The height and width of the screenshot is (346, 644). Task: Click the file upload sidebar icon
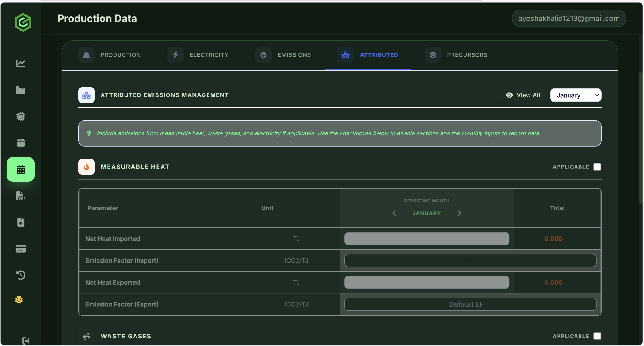click(21, 222)
